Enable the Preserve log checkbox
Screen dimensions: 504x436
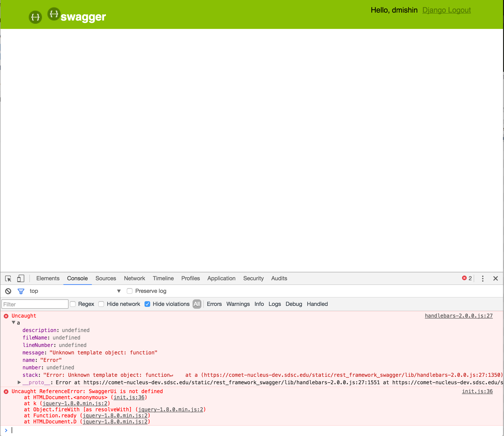130,291
